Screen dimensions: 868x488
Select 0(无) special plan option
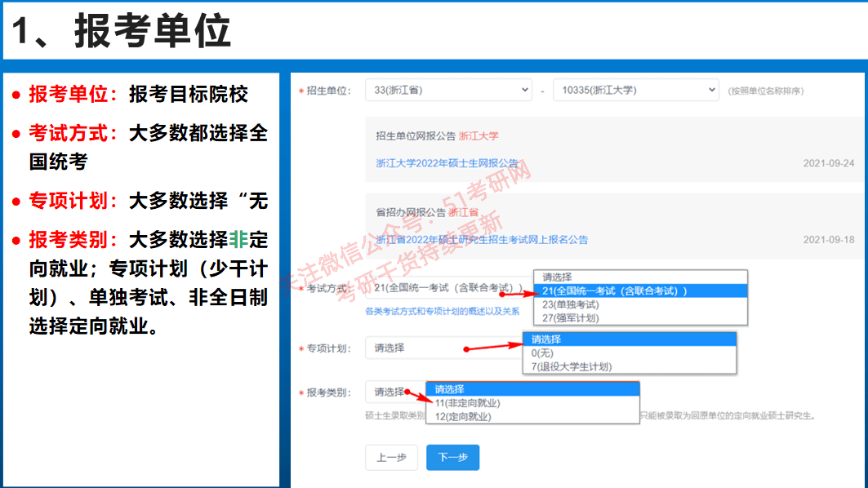point(630,353)
